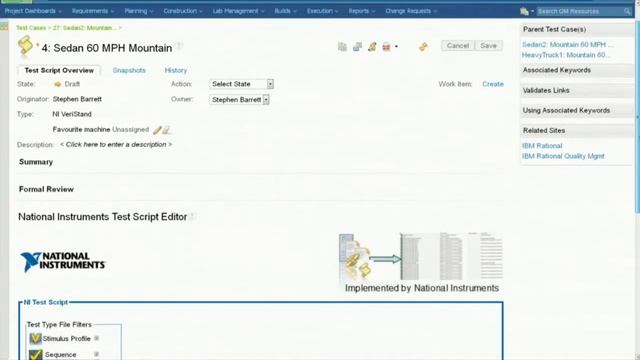Expand the Using Associated Keywords panel
This screenshot has height=360, width=640.
[x=576, y=111]
